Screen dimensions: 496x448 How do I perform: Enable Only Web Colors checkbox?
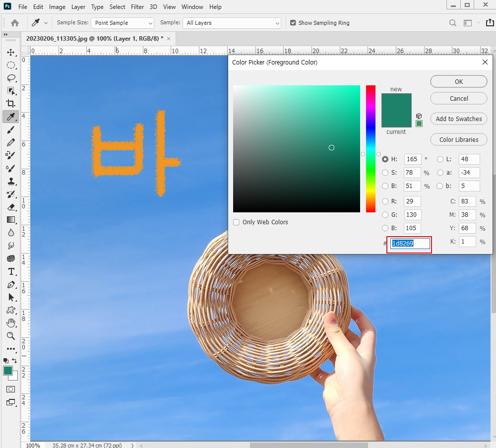click(236, 222)
